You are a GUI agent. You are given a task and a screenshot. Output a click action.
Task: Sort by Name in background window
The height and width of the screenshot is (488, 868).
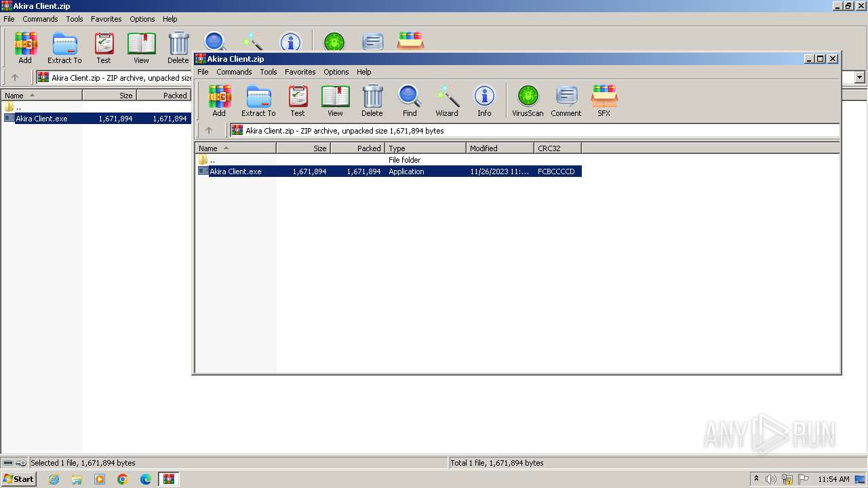pos(41,95)
